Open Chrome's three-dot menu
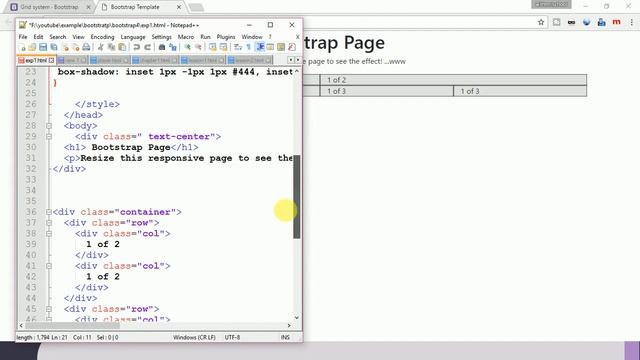 pos(631,22)
